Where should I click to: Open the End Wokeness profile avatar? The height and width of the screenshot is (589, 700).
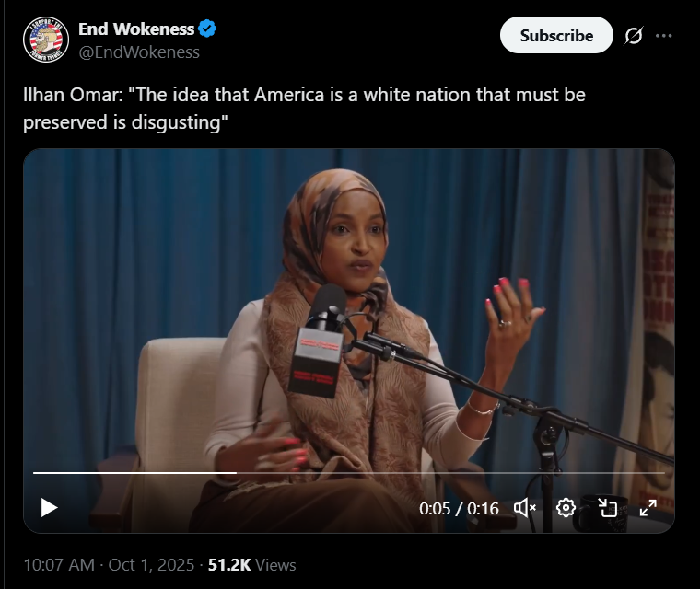pyautogui.click(x=46, y=40)
